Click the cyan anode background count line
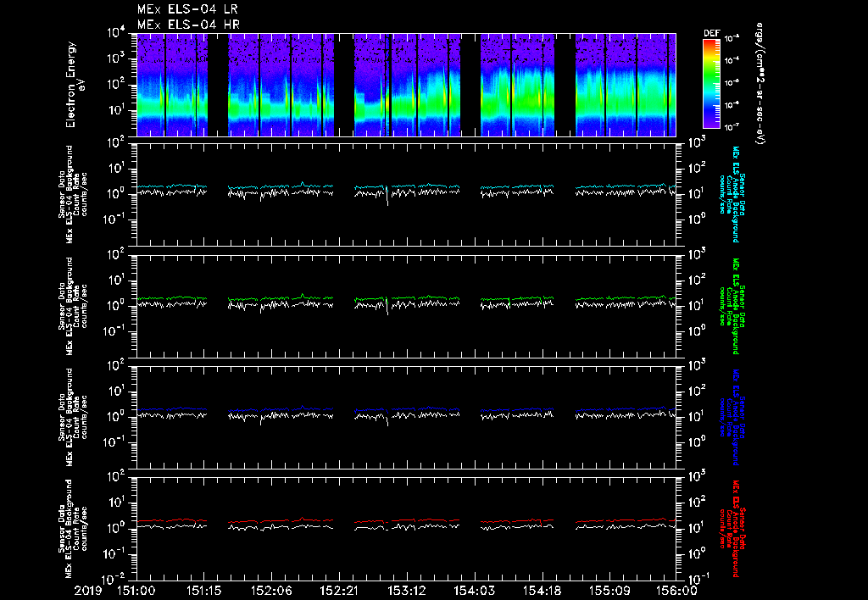The width and height of the screenshot is (868, 600). (406, 186)
